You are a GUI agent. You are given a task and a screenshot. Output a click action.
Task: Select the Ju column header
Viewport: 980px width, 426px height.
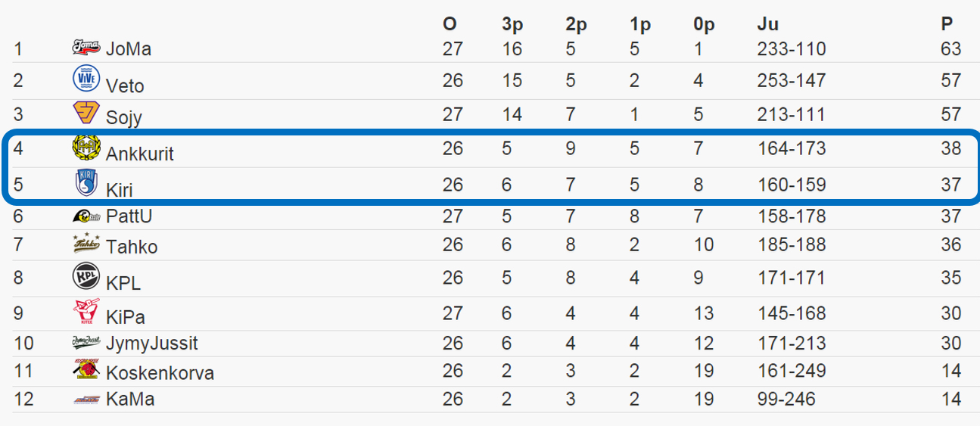[x=768, y=24]
